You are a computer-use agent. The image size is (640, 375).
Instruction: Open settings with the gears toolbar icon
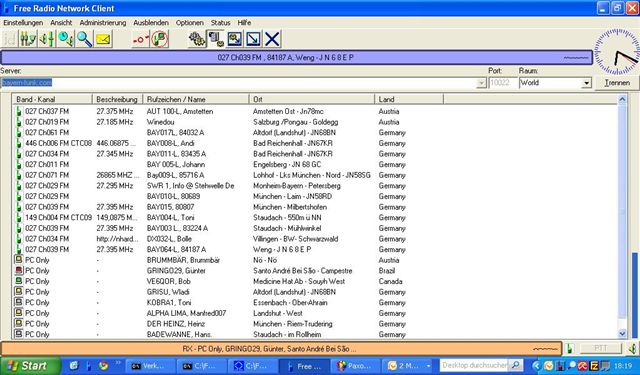pyautogui.click(x=197, y=39)
